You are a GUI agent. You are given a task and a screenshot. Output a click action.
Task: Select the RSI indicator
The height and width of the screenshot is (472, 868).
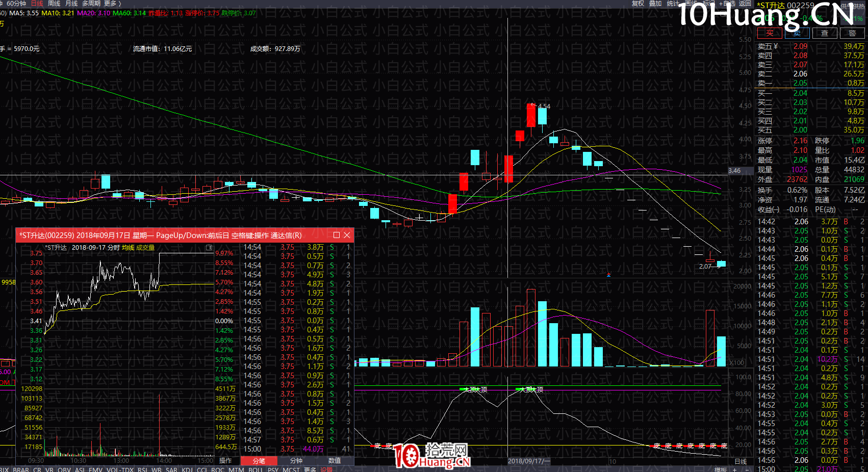(143, 469)
